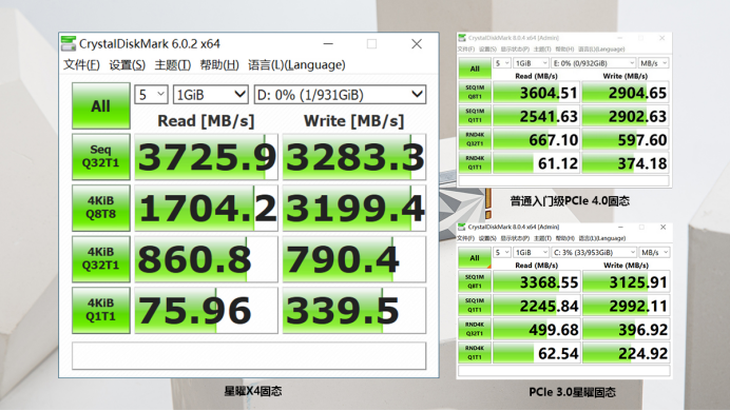Run All tests in the C: drive window
Viewport: 730px width, 411px height.
[x=474, y=258]
